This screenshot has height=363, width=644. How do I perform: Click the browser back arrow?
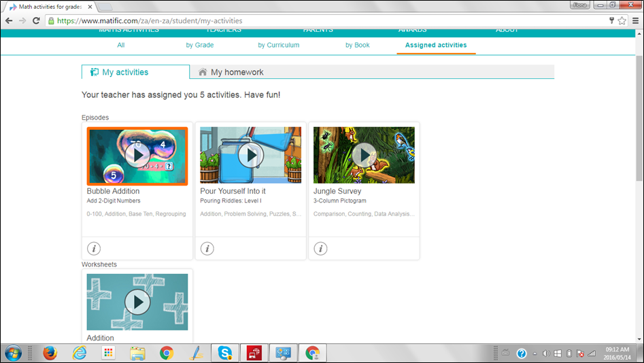click(9, 20)
